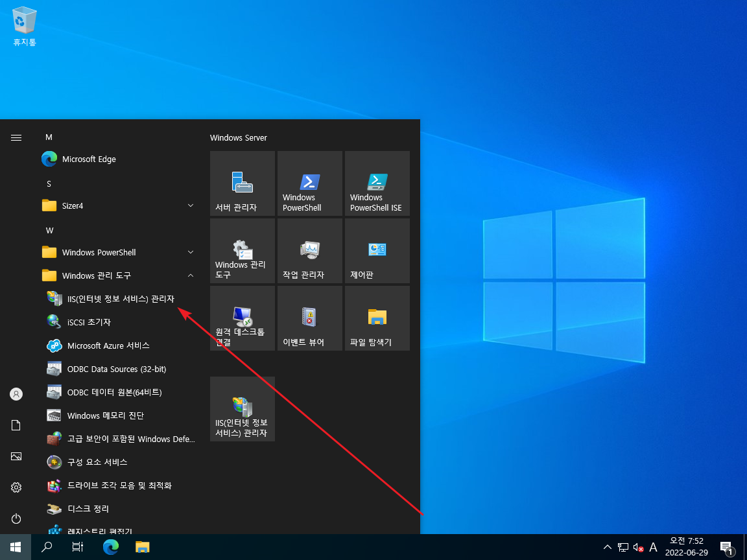Click the letter M group header
This screenshot has width=747, height=560.
pyautogui.click(x=49, y=137)
